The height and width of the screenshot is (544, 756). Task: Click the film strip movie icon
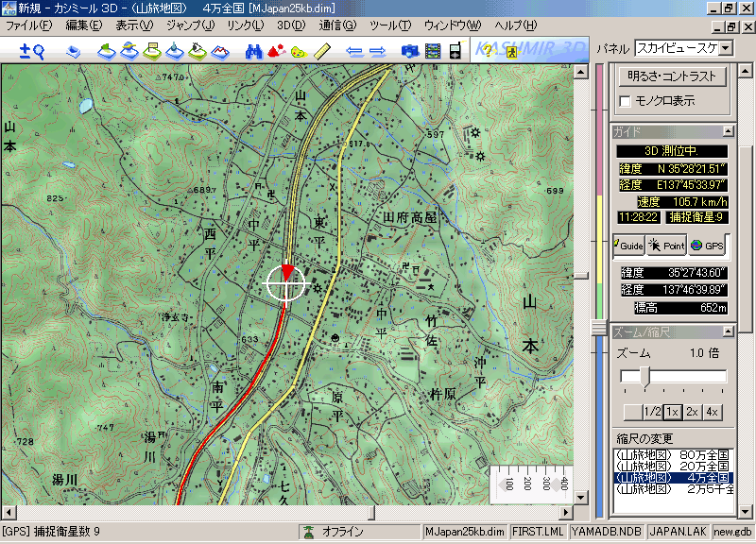(433, 51)
